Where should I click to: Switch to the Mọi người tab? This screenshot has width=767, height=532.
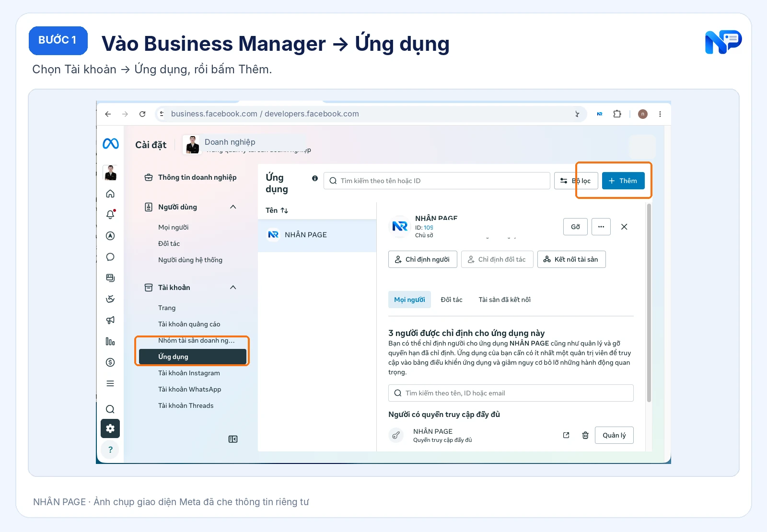409,300
